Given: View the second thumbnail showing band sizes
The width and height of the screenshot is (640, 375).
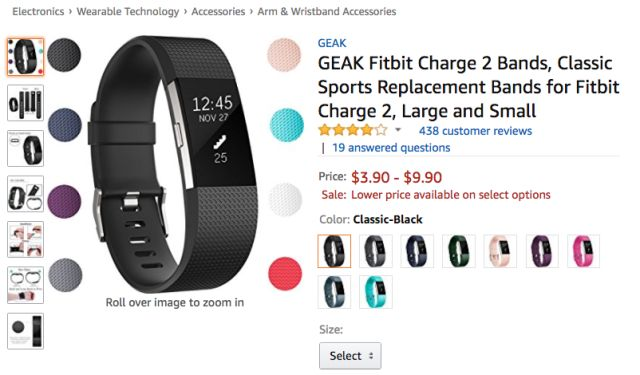Looking at the screenshot, I should pos(25,103).
